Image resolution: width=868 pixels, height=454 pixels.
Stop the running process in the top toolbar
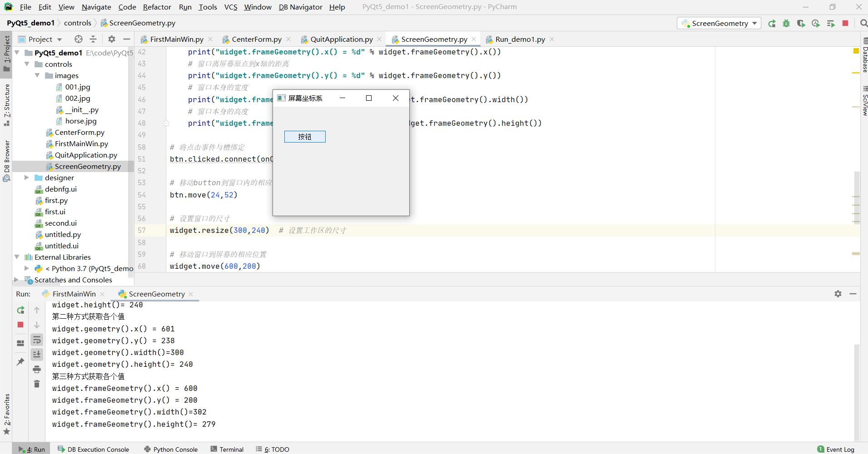point(845,24)
